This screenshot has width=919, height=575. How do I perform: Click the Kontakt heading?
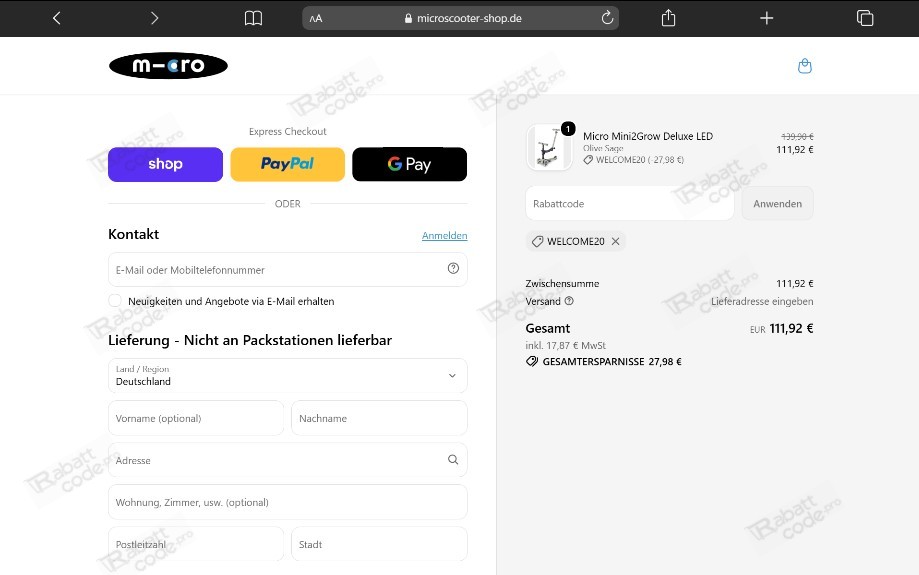click(134, 234)
